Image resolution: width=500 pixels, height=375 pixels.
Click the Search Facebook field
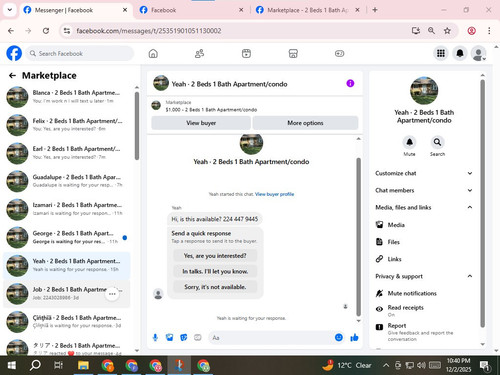pos(79,53)
